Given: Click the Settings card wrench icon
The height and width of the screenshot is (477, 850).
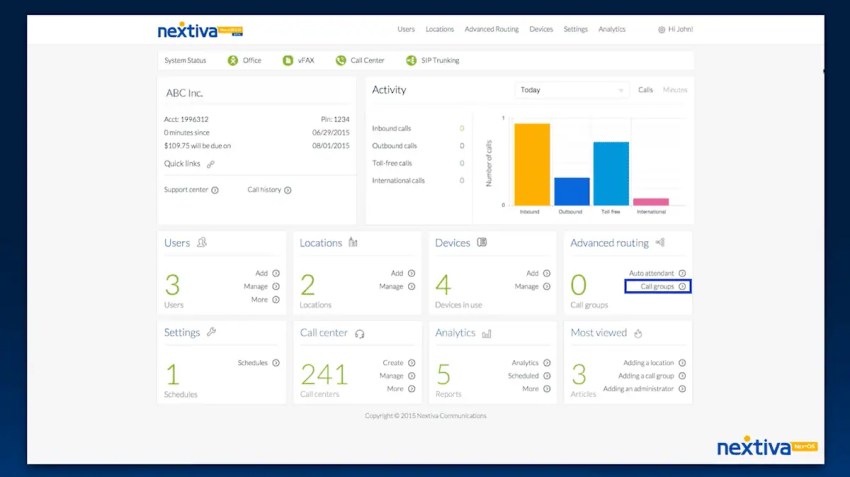Looking at the screenshot, I should (211, 332).
